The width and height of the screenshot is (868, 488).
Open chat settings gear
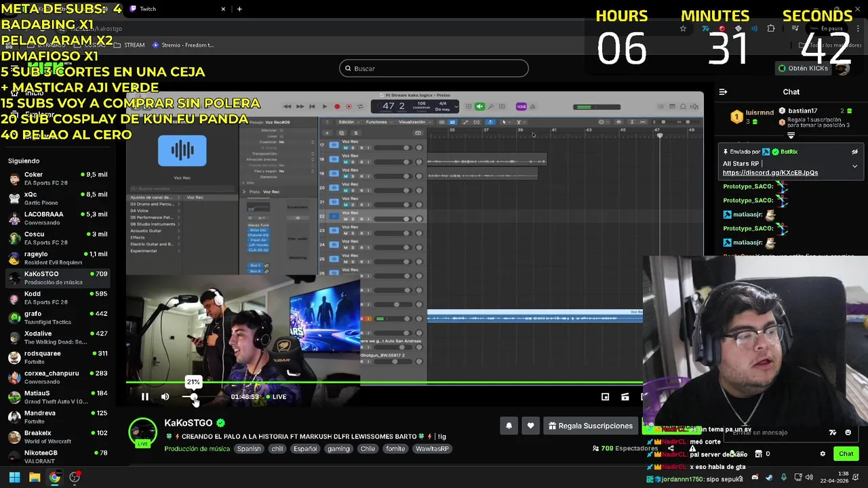point(823,454)
